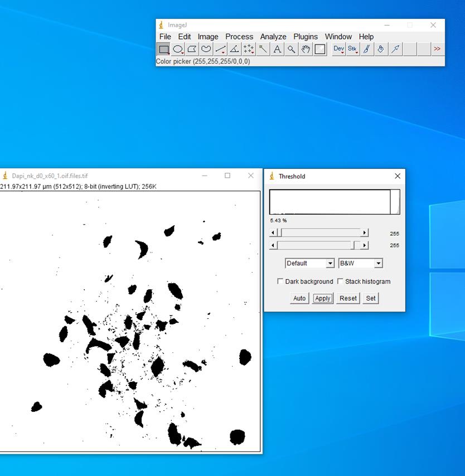Open the B&W display mode dropdown

point(379,263)
